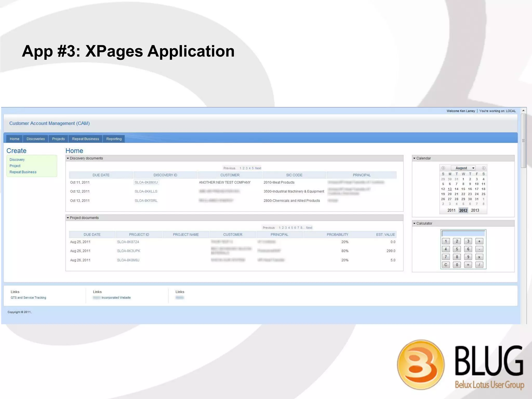Go to Previous page of Discovery documents
The image size is (532, 399).
pos(229,168)
